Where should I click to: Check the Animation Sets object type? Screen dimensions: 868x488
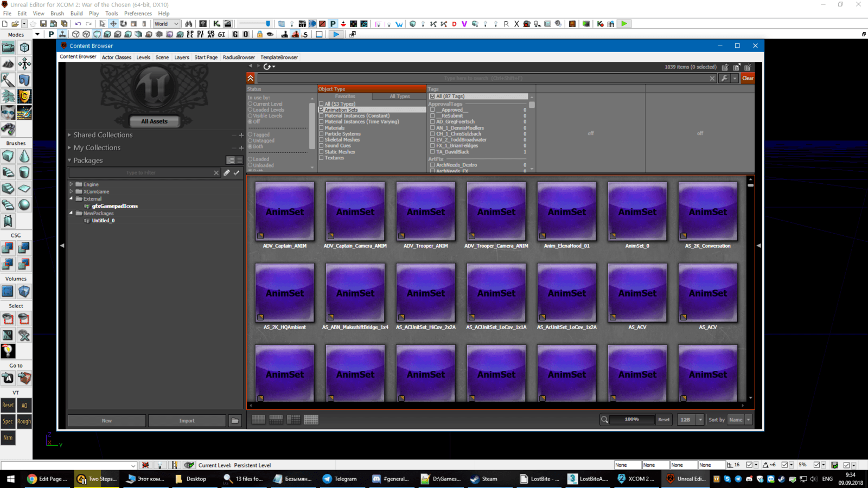click(321, 110)
